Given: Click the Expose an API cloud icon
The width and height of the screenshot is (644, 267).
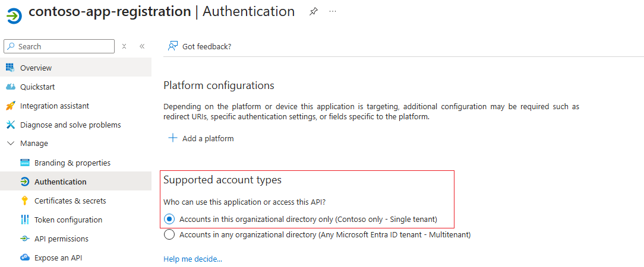Looking at the screenshot, I should [x=24, y=258].
